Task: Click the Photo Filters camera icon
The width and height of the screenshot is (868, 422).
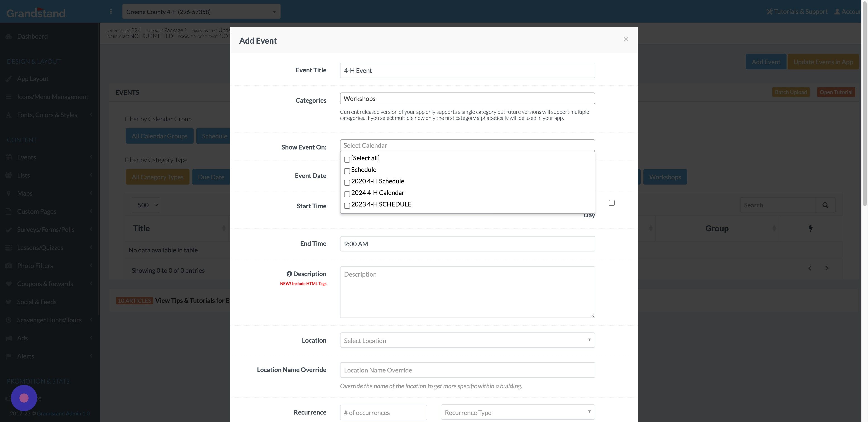Action: (x=9, y=266)
